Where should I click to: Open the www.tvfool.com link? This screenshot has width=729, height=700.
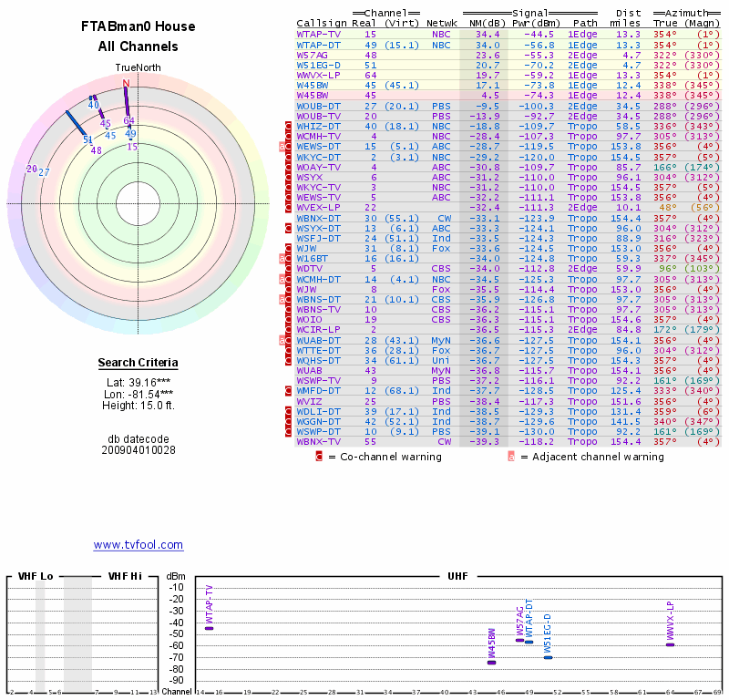139,545
